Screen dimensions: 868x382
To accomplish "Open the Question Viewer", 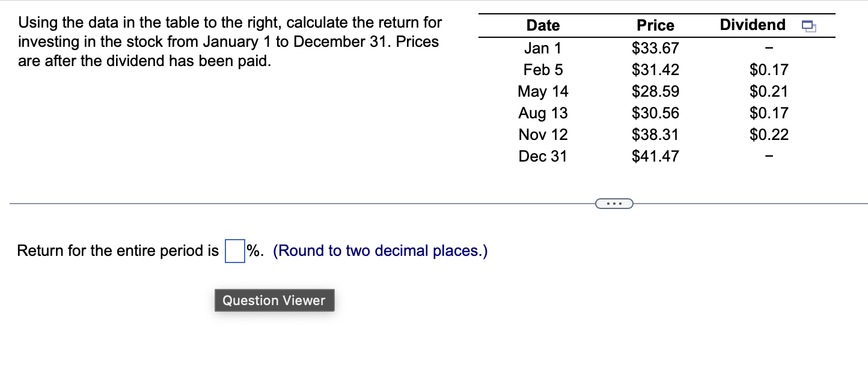I will tap(274, 300).
